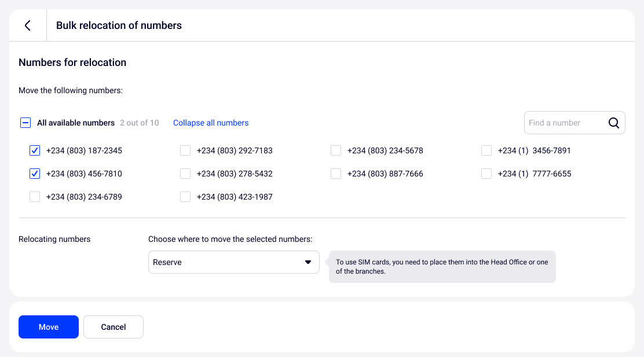The height and width of the screenshot is (357, 644).
Task: Check the +234 (803) 292-7183 box
Action: tap(185, 150)
